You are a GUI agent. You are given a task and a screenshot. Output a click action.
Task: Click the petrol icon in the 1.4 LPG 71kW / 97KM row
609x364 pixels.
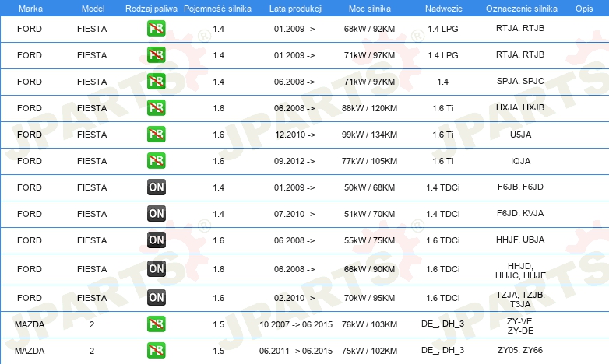156,55
